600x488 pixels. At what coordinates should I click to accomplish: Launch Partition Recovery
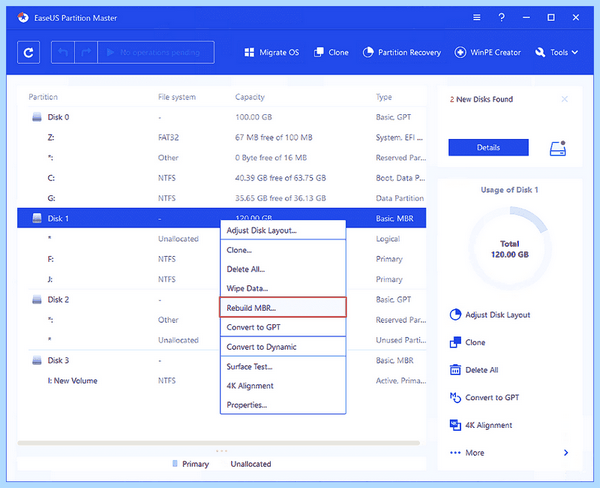point(401,52)
